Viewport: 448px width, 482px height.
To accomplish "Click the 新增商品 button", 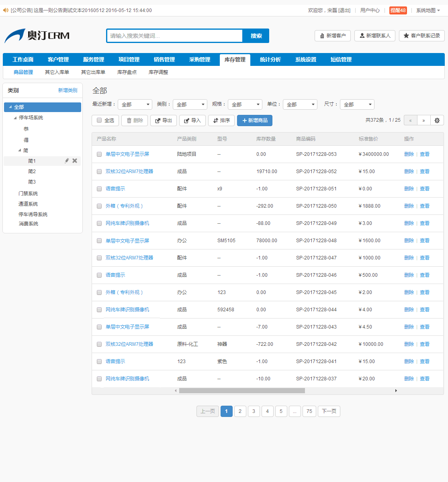I will click(x=255, y=120).
